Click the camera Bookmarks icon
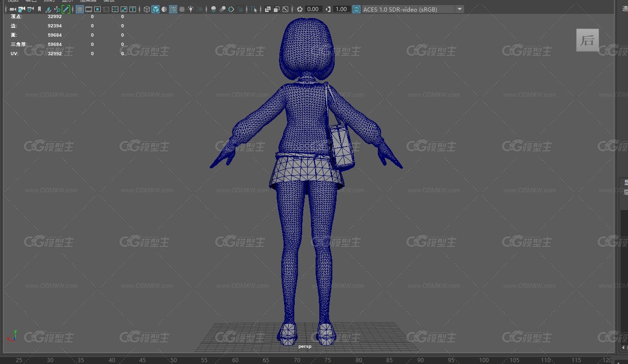This screenshot has width=628, height=364. (39, 9)
